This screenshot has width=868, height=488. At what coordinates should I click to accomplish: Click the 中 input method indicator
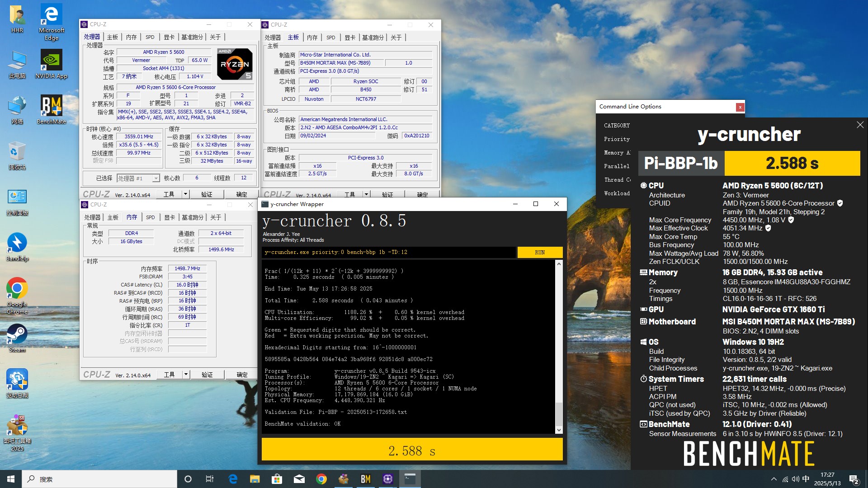pyautogui.click(x=806, y=479)
